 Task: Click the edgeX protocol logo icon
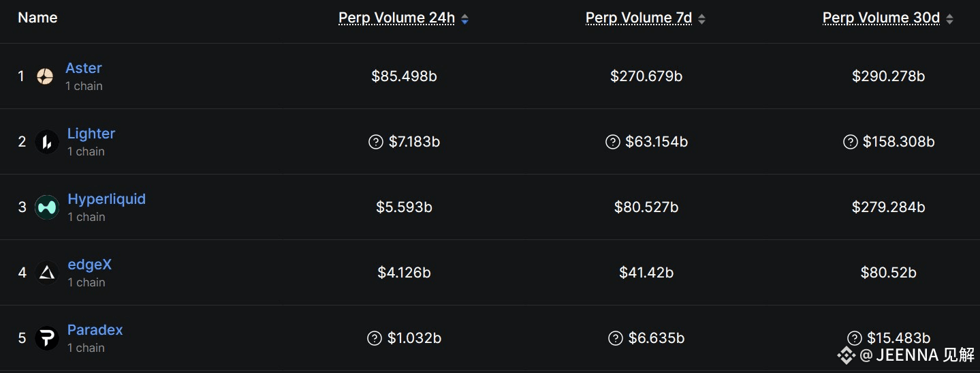(x=47, y=273)
